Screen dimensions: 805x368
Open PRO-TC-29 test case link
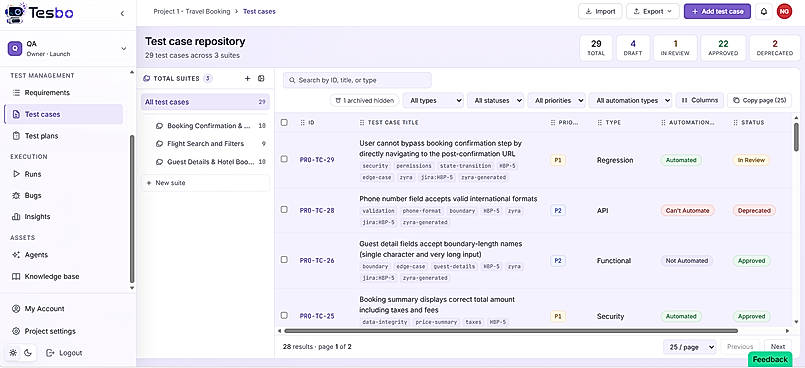317,160
